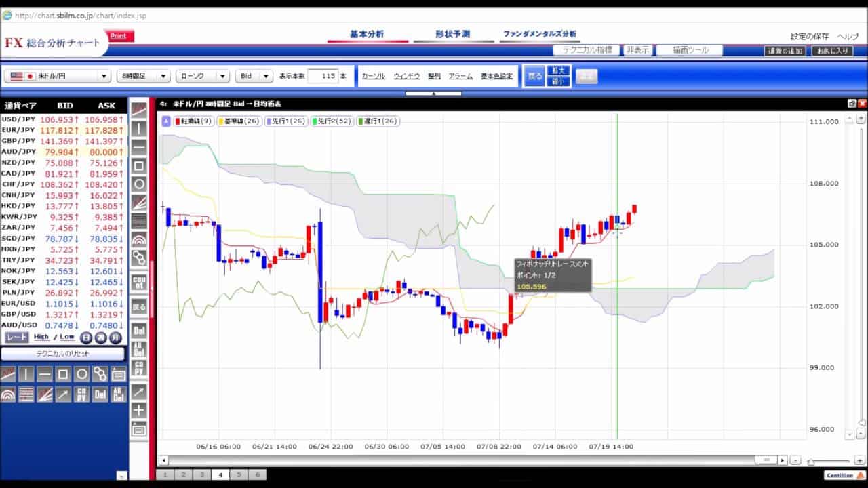Click the 表示本数 input field

(x=322, y=77)
